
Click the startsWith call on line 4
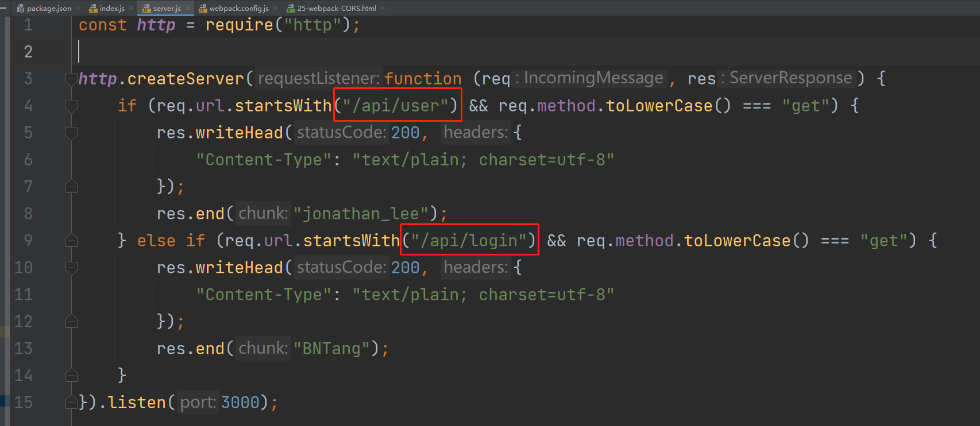pyautogui.click(x=283, y=106)
